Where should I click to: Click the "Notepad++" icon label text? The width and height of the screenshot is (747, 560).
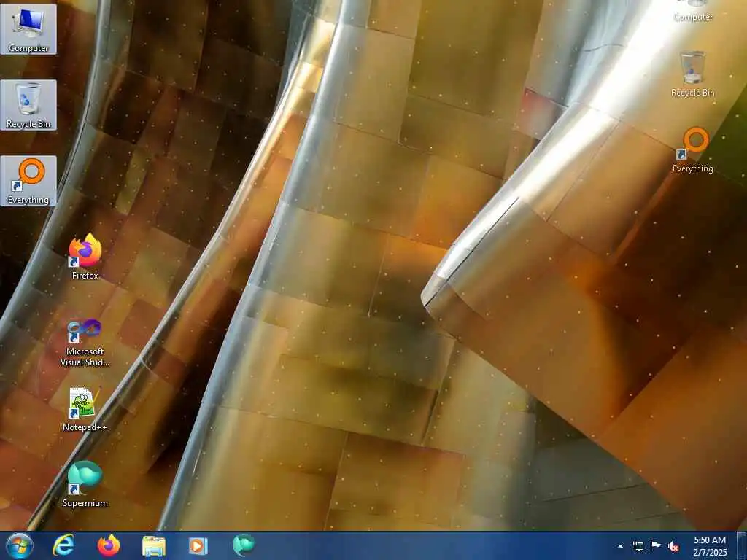pyautogui.click(x=85, y=427)
